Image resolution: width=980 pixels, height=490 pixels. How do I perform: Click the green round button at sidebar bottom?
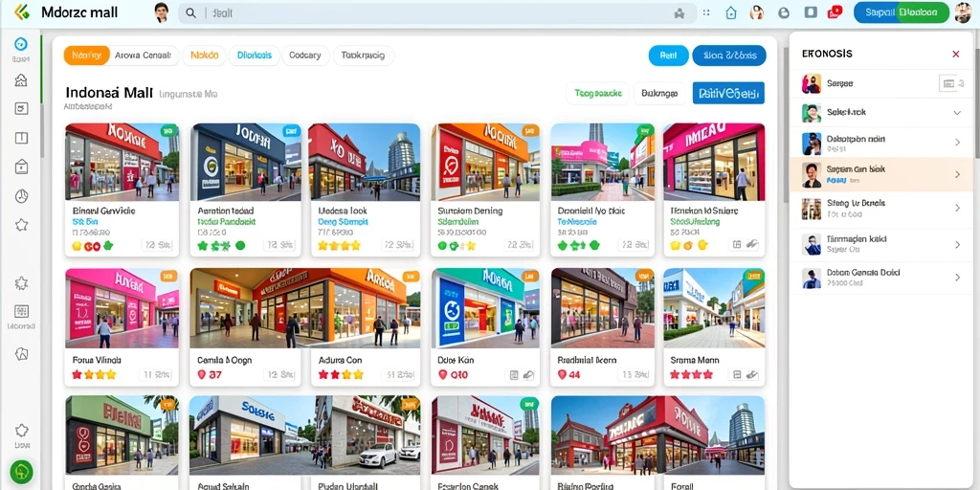(x=21, y=472)
